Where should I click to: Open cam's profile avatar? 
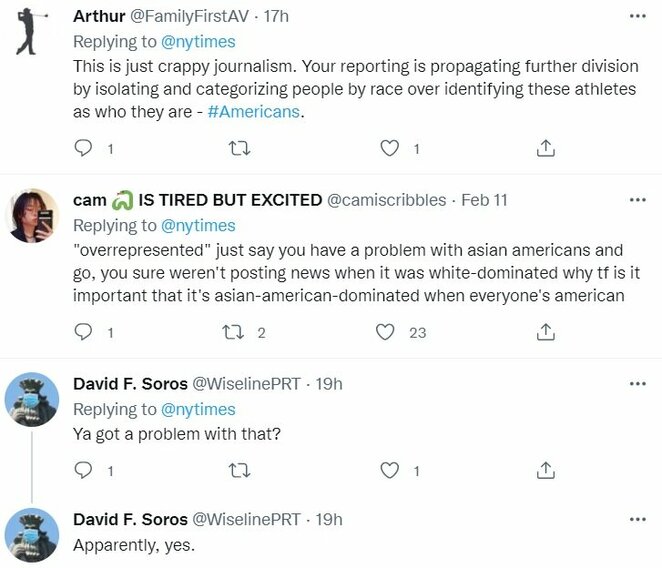[32, 215]
